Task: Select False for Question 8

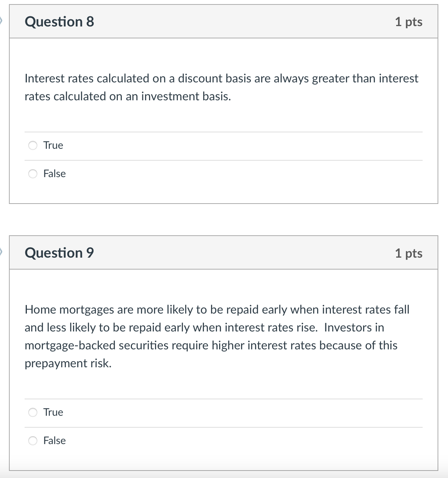Action: click(x=33, y=173)
